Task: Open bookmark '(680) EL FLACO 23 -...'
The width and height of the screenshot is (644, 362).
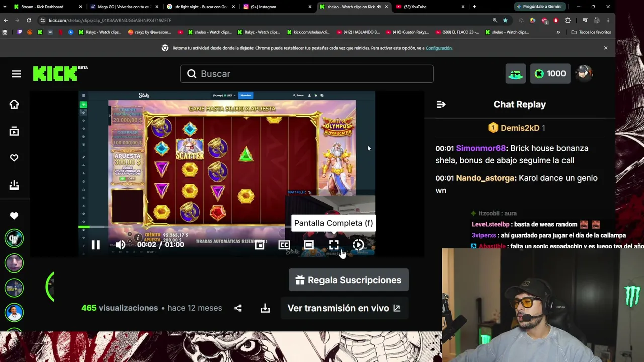Action: pos(457,32)
